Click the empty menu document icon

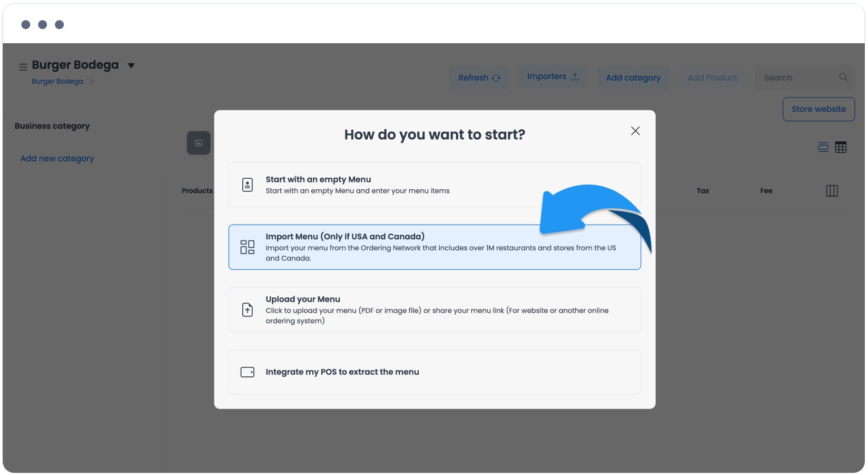click(247, 185)
